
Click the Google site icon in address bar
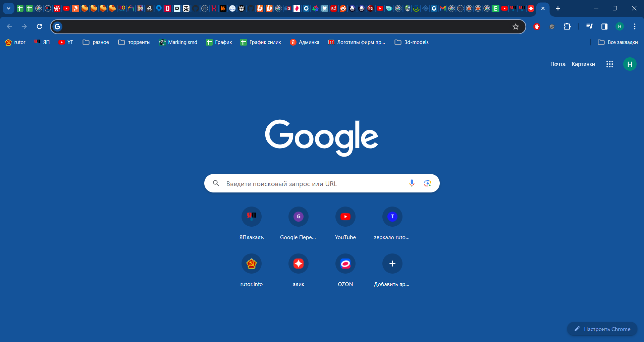(57, 26)
